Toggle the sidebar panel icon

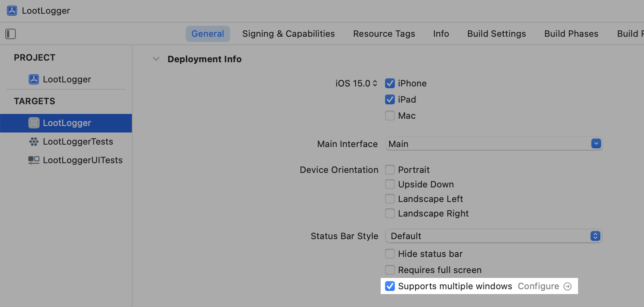tap(11, 34)
